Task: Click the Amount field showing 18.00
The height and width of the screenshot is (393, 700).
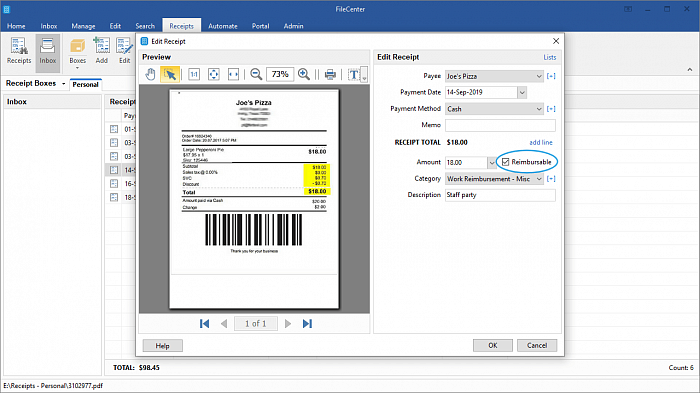Action: coord(466,163)
